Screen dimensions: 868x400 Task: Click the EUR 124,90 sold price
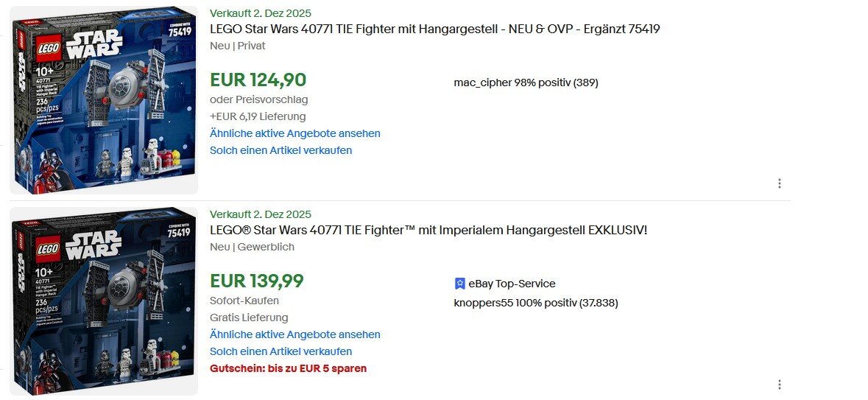258,80
